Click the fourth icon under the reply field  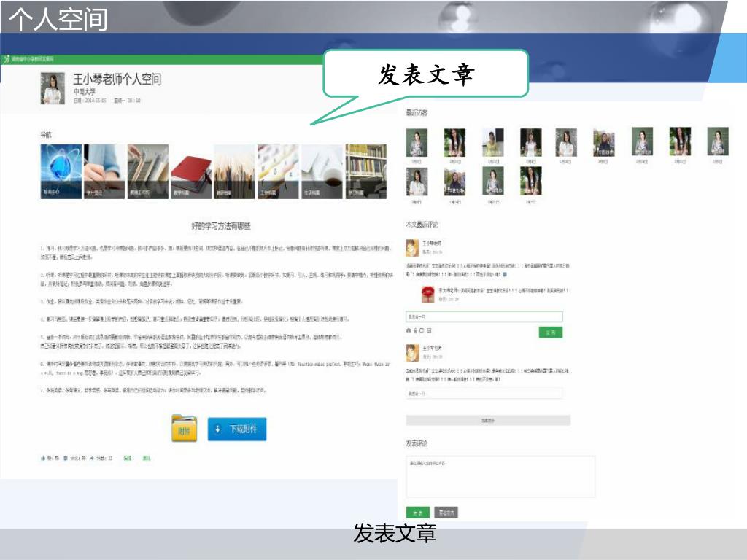(429, 330)
